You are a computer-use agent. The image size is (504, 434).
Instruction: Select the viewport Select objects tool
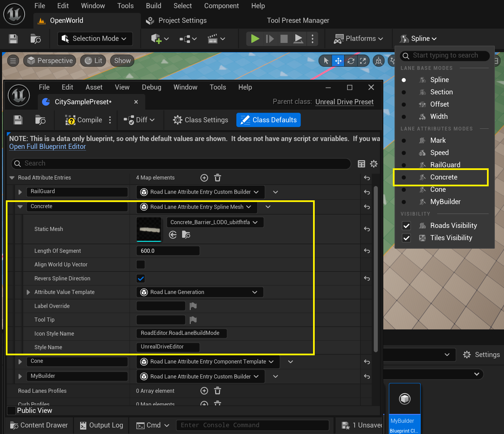(326, 61)
